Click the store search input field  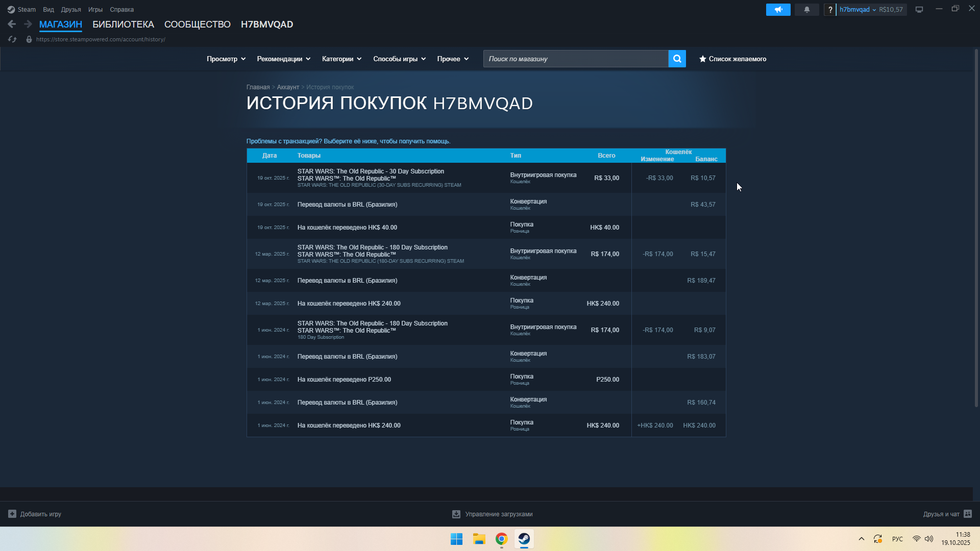point(575,59)
